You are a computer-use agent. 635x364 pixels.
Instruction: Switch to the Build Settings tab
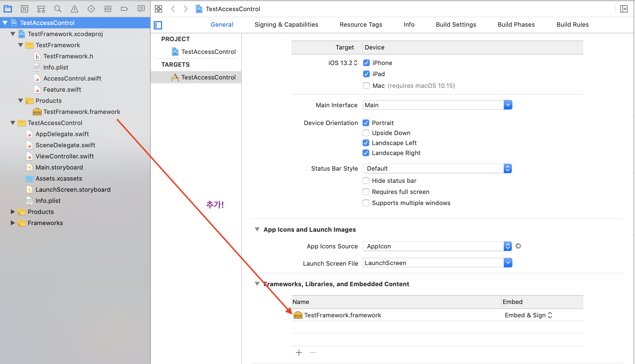click(x=456, y=24)
